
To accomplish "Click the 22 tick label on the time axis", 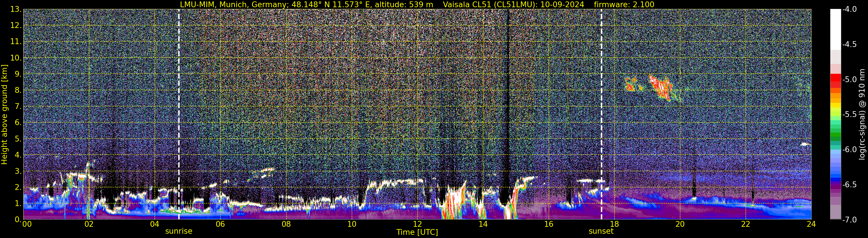I will (x=746, y=224).
